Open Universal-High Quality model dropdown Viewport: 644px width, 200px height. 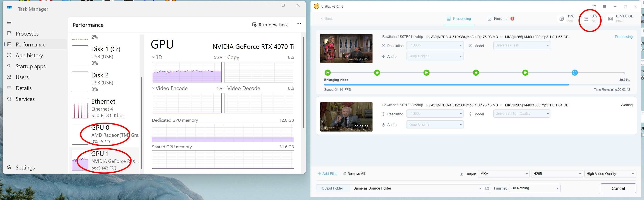click(x=522, y=114)
